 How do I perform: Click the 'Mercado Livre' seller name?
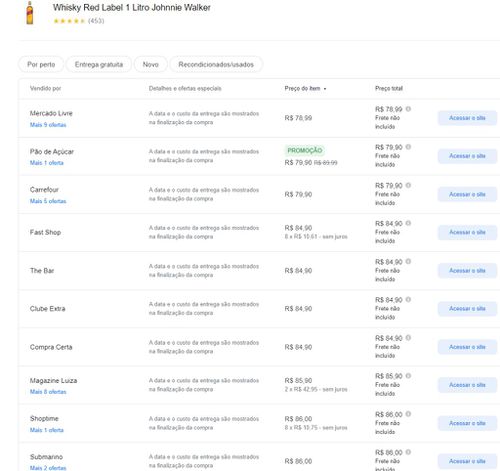point(51,113)
